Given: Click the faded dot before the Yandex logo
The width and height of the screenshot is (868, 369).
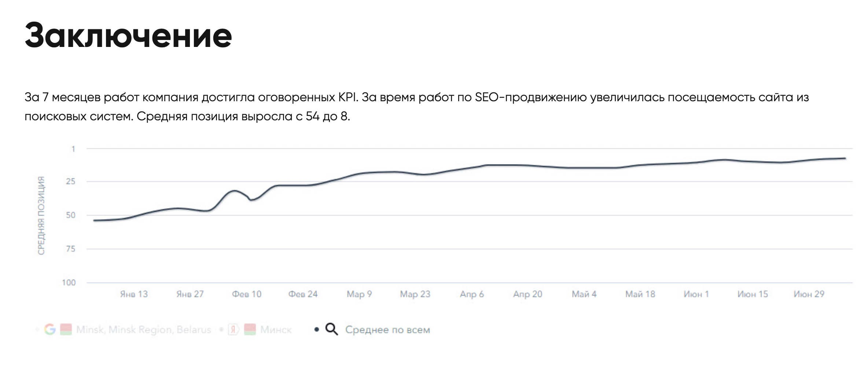Looking at the screenshot, I should [x=221, y=330].
